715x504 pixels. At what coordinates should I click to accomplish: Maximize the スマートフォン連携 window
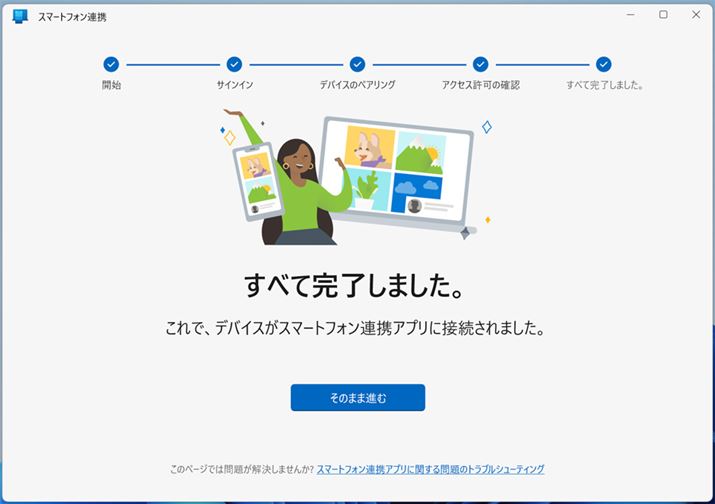(x=663, y=15)
